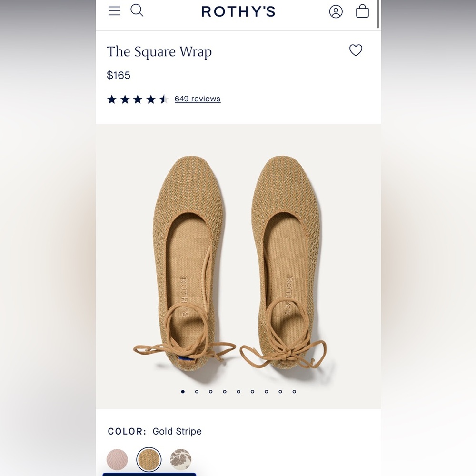Open the shopping bag icon

pos(362,11)
